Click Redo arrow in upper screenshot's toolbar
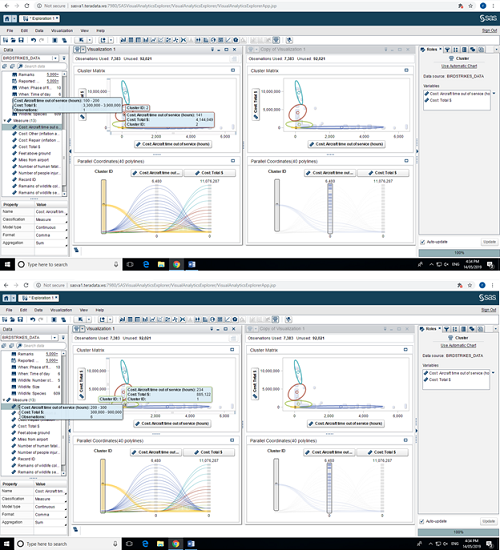Screen dimensions: 500x554 [x=41, y=40]
